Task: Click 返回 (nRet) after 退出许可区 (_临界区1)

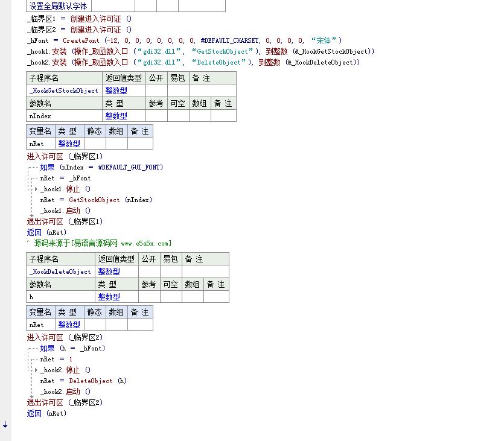Action: coord(47,232)
